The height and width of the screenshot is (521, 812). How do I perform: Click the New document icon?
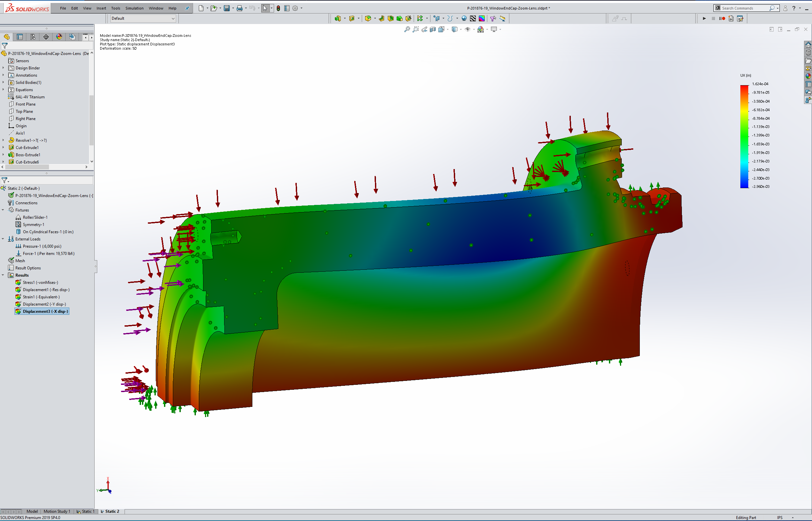(x=201, y=8)
